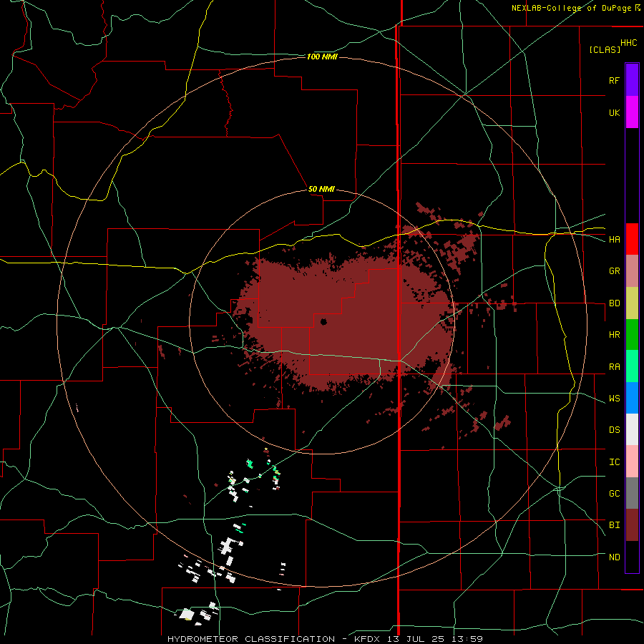
Task: Pick the RA light green legend swatch
Action: click(x=632, y=366)
